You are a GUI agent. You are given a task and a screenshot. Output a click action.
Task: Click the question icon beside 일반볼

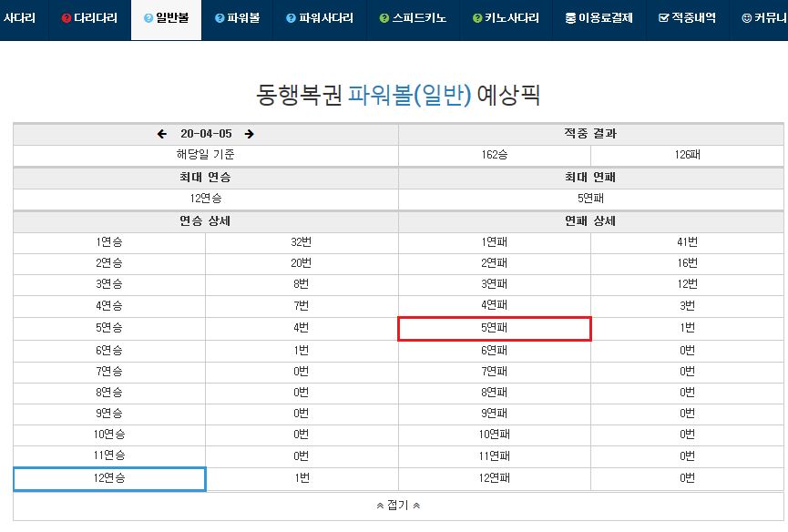pos(148,18)
